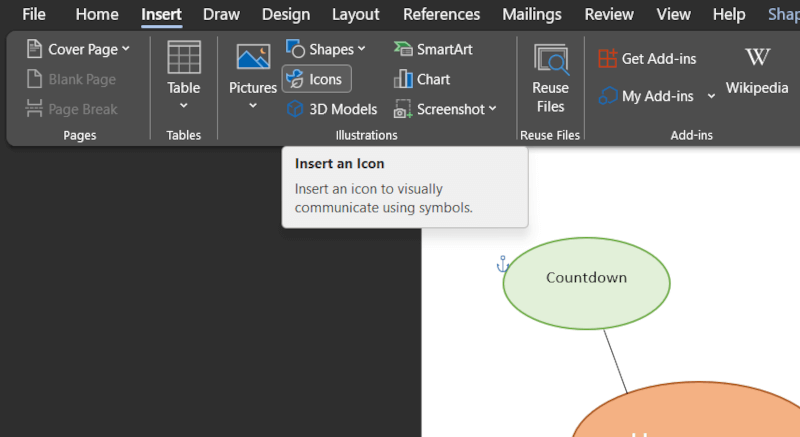Image resolution: width=800 pixels, height=437 pixels.
Task: Open Wikipedia add-in
Action: point(757,70)
